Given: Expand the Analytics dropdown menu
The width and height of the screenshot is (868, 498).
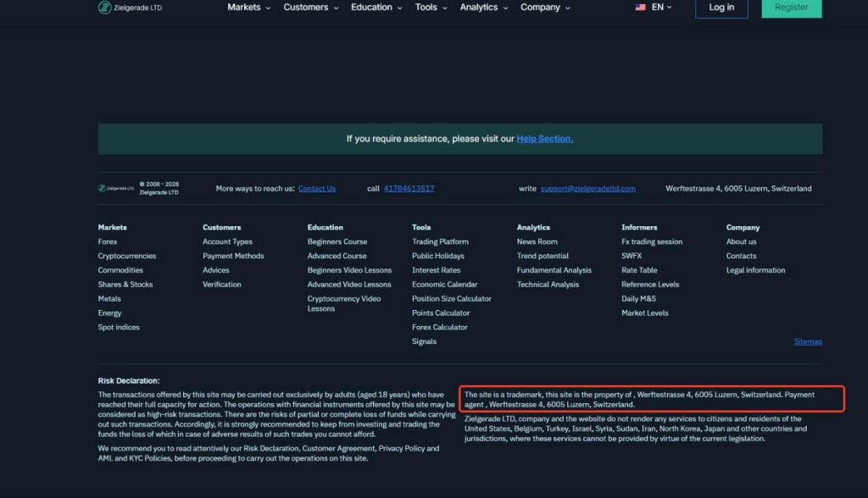Looking at the screenshot, I should 484,7.
